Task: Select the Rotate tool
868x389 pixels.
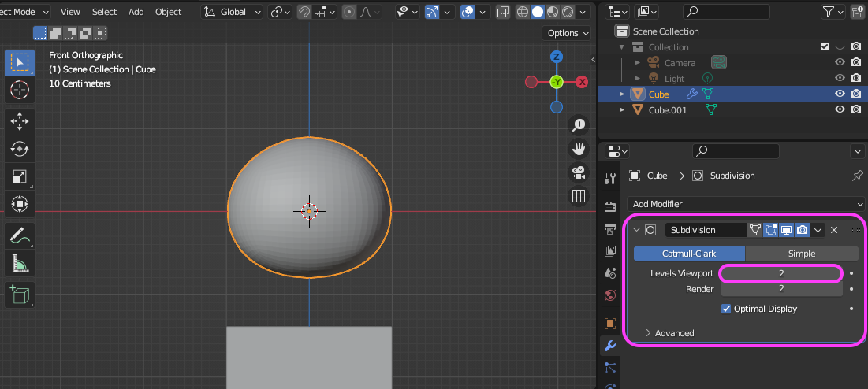Action: pos(20,149)
